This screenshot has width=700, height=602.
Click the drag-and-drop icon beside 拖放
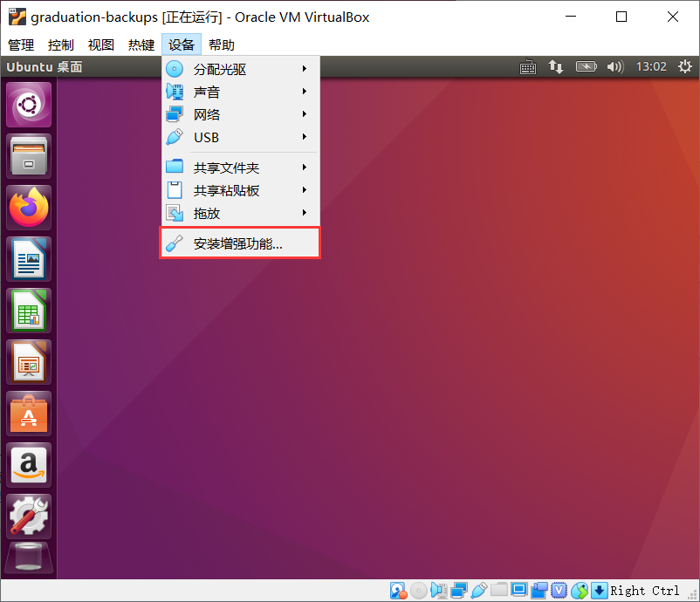(x=175, y=213)
